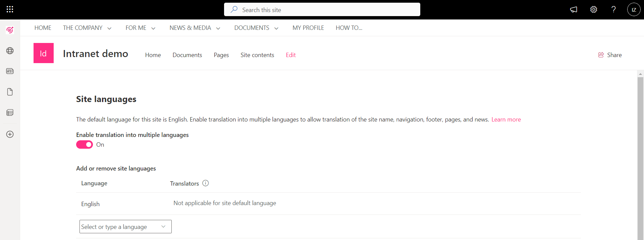This screenshot has width=644, height=240.
Task: Go to MY PROFILE in top navigation
Action: [308, 28]
